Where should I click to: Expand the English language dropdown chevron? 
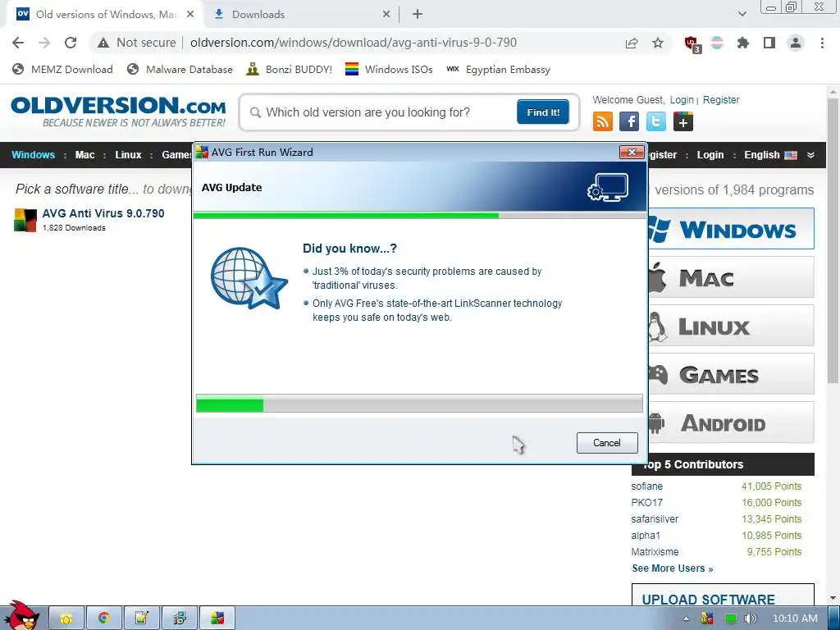click(811, 155)
